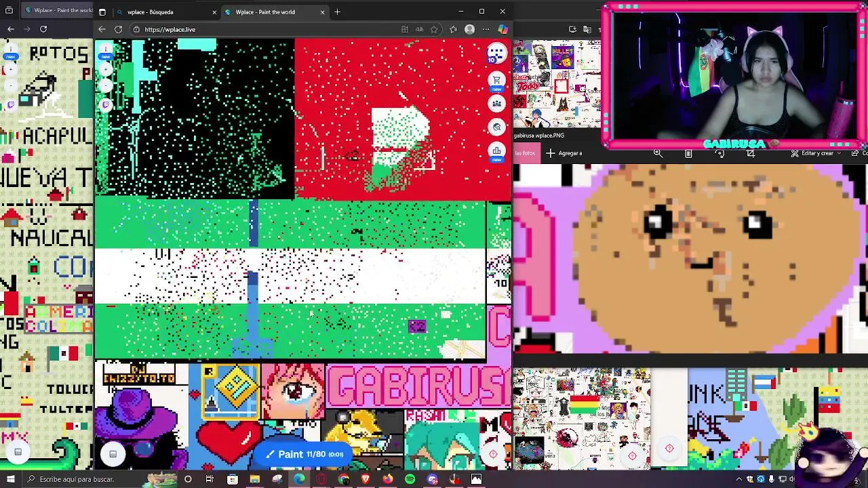Refresh the background browser window

point(43,28)
